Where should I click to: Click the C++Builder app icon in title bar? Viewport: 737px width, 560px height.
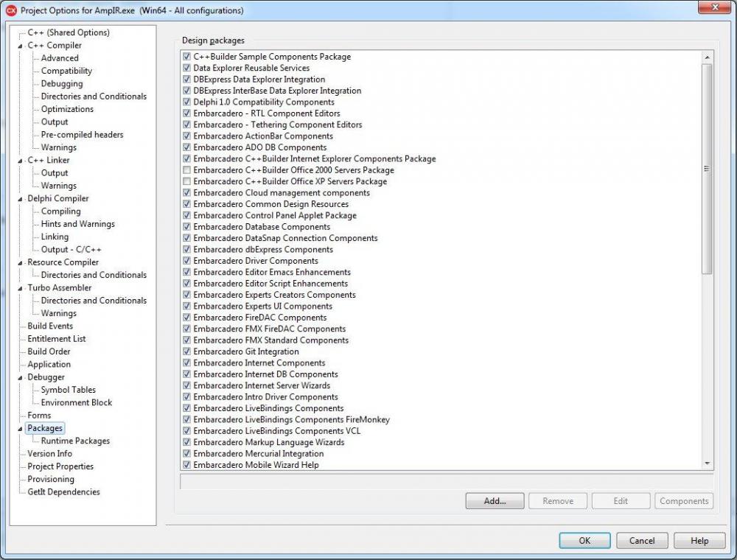click(x=11, y=10)
